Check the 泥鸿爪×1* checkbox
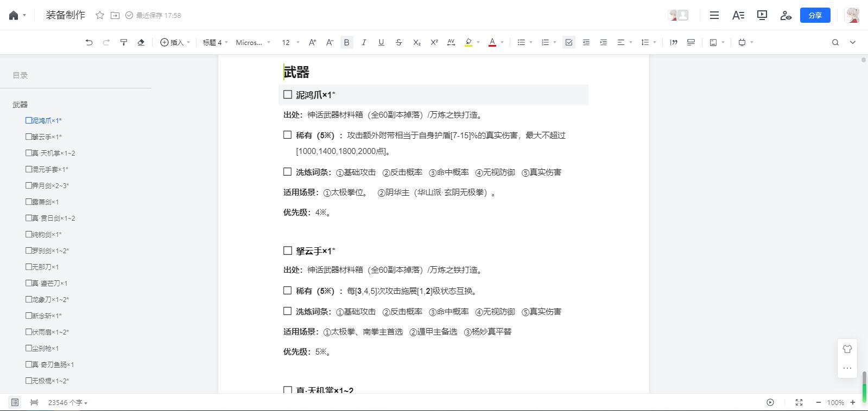Viewport: 868px width, 411px height. point(288,95)
